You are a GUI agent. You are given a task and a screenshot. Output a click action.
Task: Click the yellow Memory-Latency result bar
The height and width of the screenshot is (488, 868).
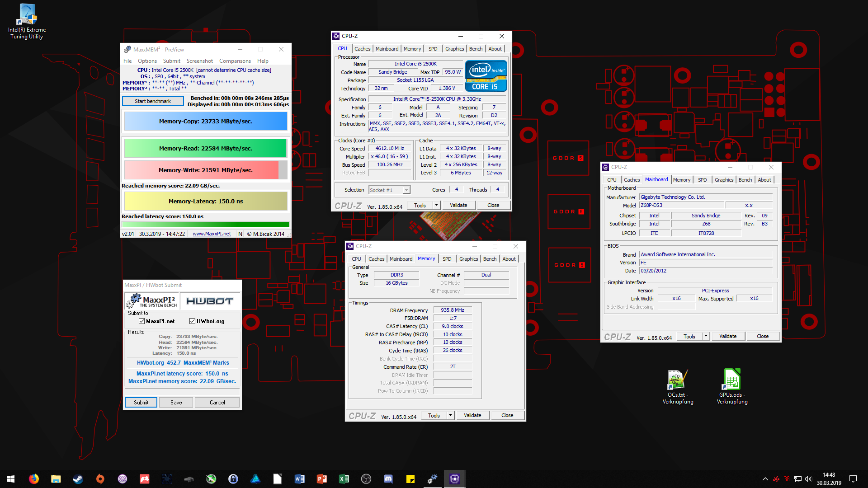pyautogui.click(x=206, y=202)
